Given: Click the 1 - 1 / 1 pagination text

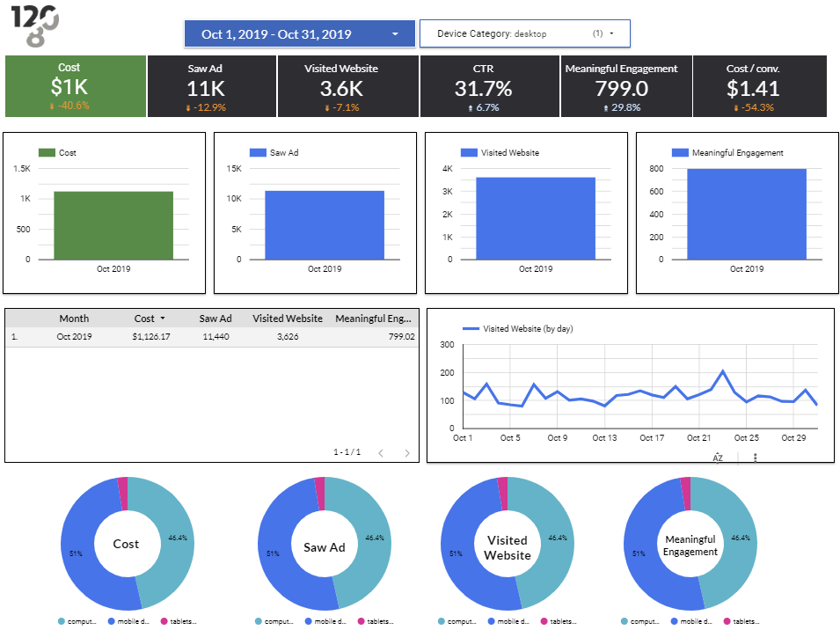Looking at the screenshot, I should 347,452.
